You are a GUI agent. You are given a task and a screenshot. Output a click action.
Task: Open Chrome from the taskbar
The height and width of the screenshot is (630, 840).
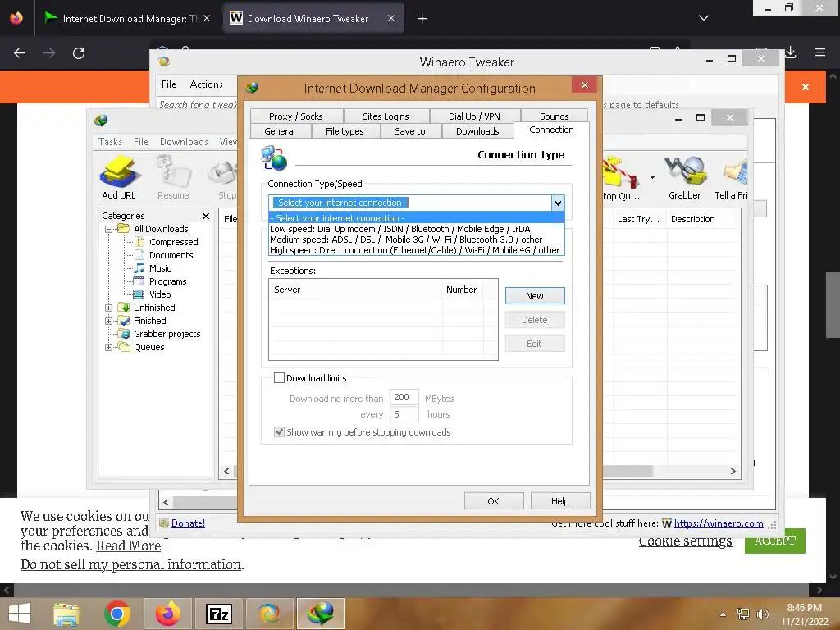click(117, 614)
